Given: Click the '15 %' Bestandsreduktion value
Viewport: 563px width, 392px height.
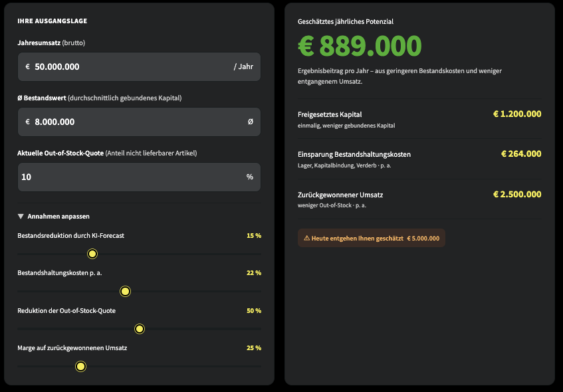Looking at the screenshot, I should pos(254,236).
